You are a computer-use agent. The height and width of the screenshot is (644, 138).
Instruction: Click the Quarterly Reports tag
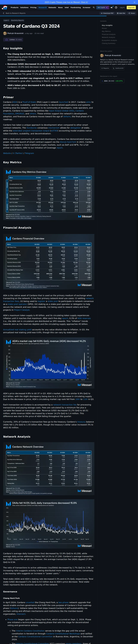[17, 21]
